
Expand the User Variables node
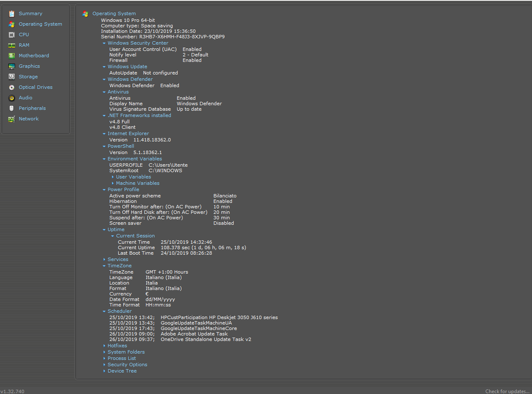[113, 177]
